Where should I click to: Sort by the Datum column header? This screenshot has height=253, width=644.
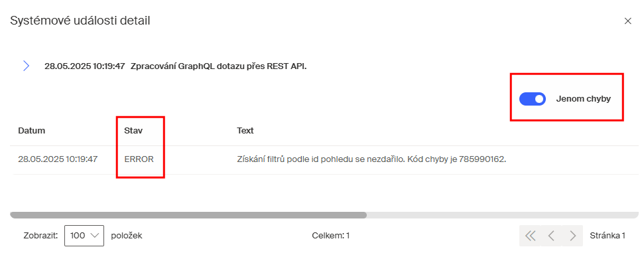click(x=32, y=131)
